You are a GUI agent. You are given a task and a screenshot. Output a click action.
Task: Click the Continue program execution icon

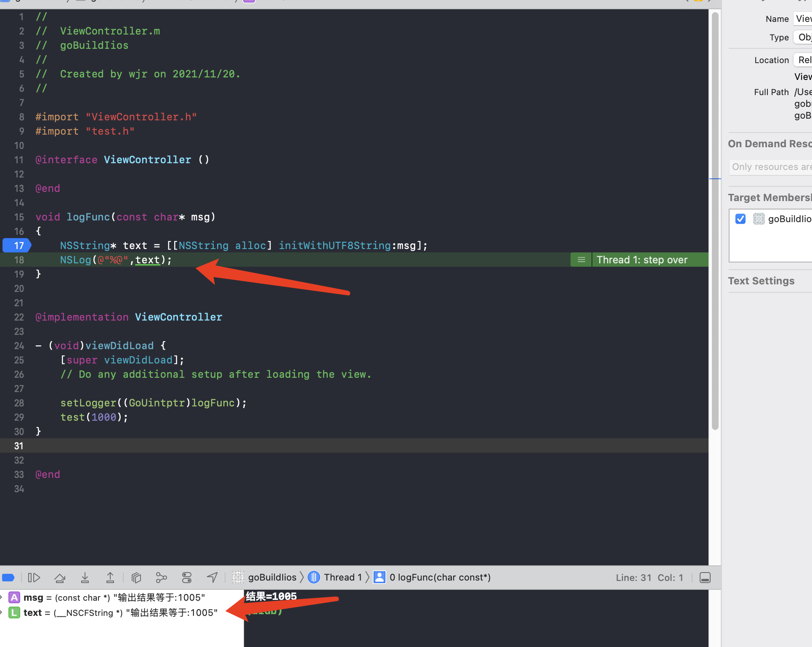tap(34, 578)
